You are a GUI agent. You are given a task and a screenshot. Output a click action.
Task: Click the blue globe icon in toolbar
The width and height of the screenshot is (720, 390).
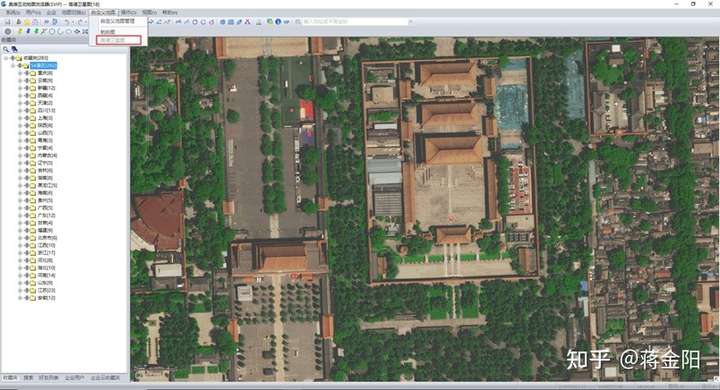point(222,22)
